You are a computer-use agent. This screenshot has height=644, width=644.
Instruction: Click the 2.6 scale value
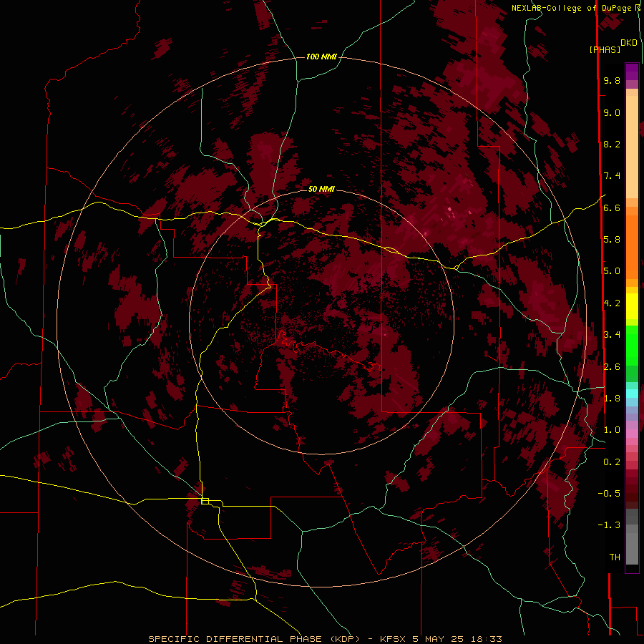click(612, 367)
